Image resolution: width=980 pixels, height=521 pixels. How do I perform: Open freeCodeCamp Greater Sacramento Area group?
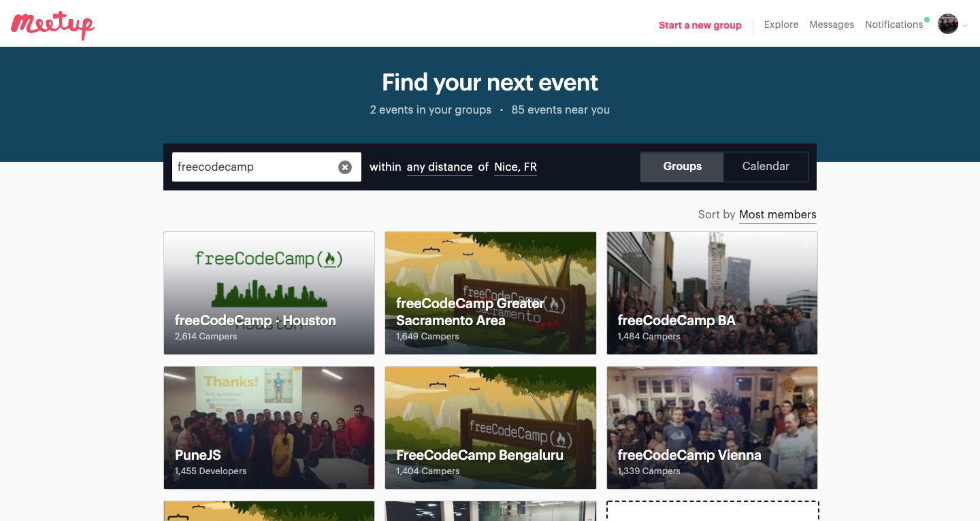tap(491, 293)
